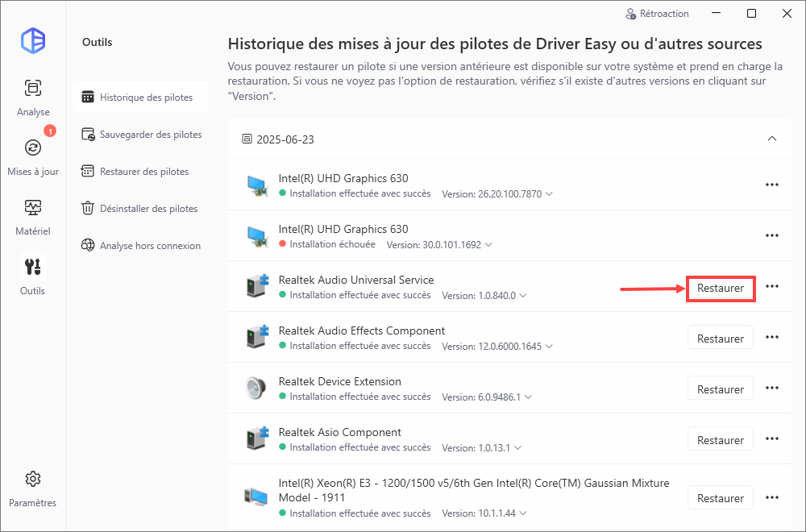
Task: Select the Outils tools section
Action: 33,276
